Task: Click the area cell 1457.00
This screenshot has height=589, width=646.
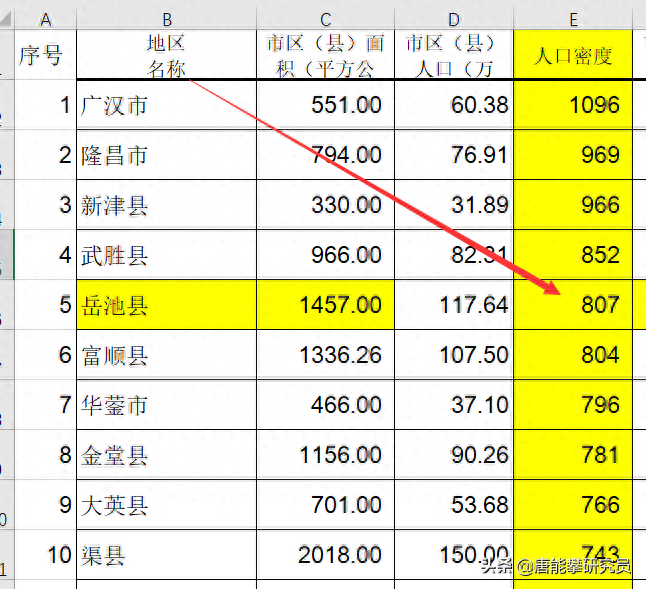Action: point(325,305)
